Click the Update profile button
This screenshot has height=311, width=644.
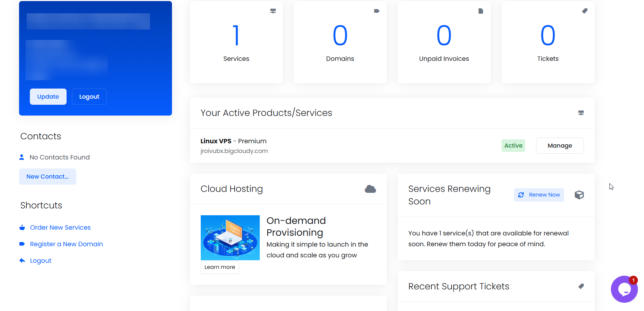click(48, 97)
